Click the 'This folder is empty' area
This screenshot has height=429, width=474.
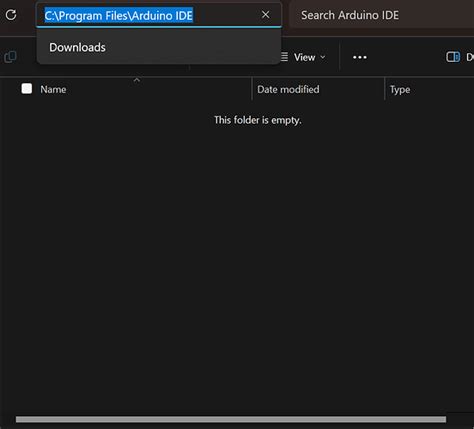click(x=258, y=120)
